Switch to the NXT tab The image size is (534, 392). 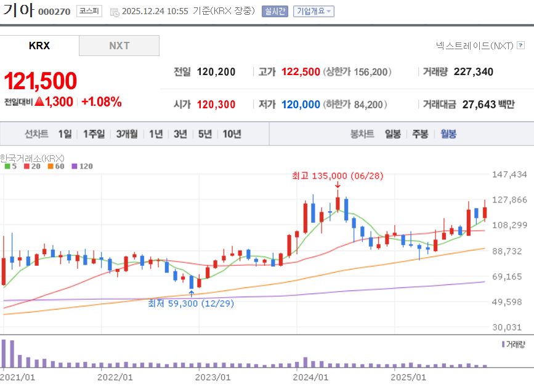(119, 46)
